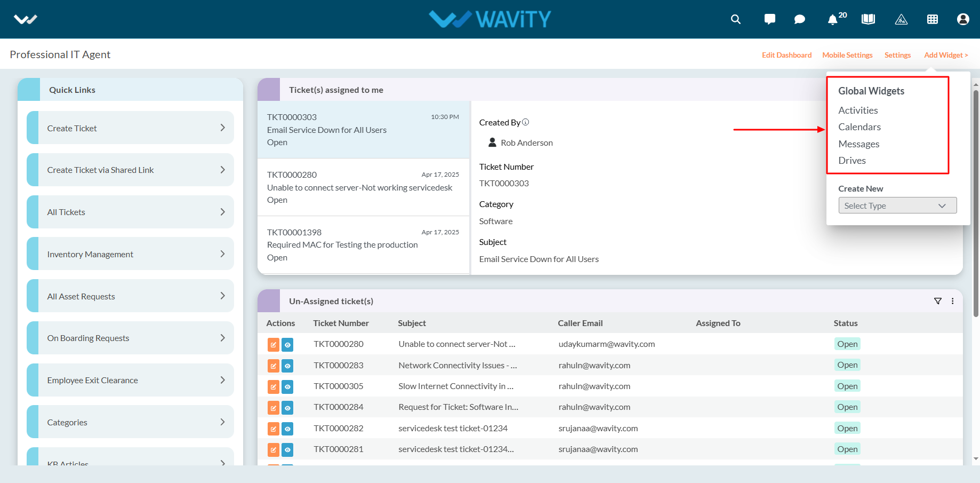
Task: Expand the All Asset Requests chevron
Action: point(222,296)
